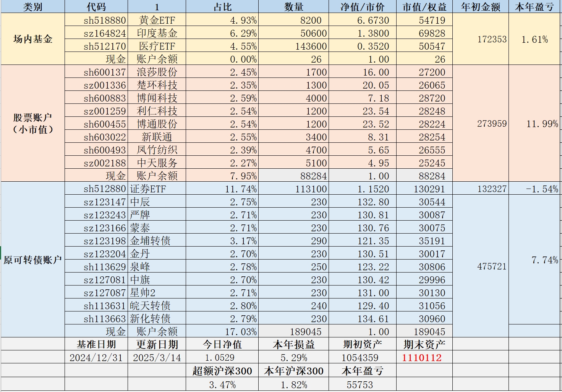Screen dimensions: 562x392
Task: Select the 净值/市价 header cell
Action: [x=363, y=7]
